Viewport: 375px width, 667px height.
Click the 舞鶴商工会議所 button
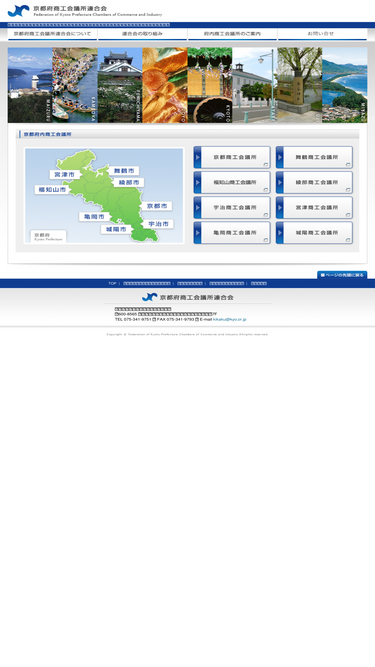[314, 157]
